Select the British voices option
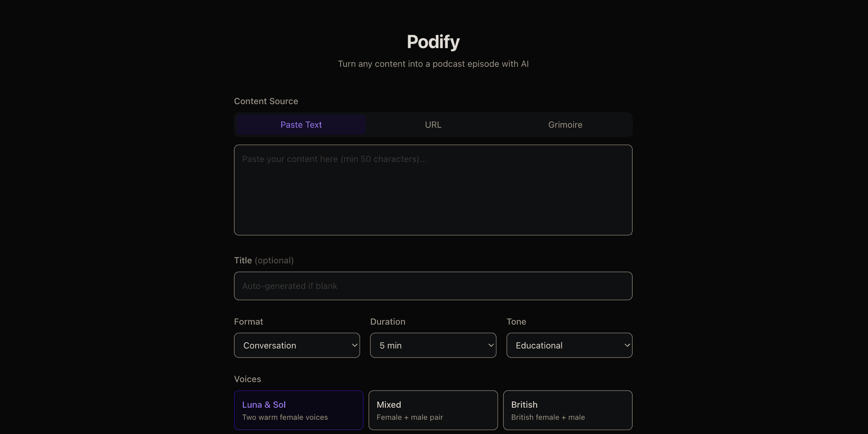Viewport: 868px width, 434px height. pos(567,410)
